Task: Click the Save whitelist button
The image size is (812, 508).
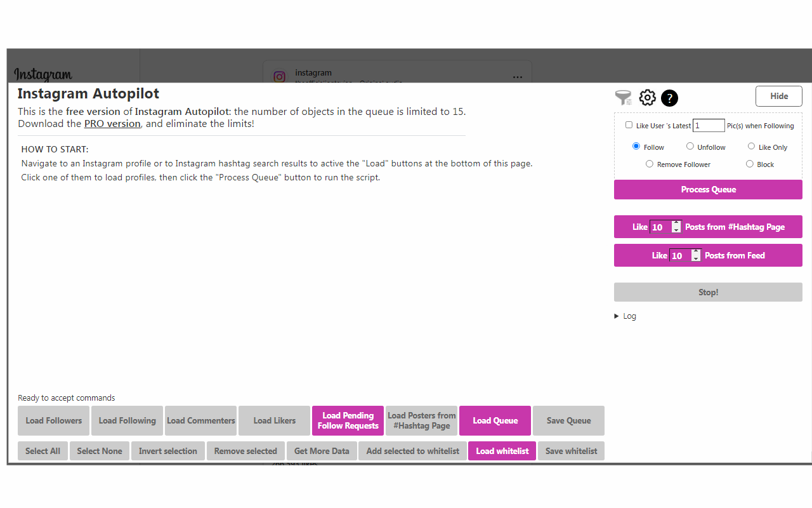Action: pos(571,451)
